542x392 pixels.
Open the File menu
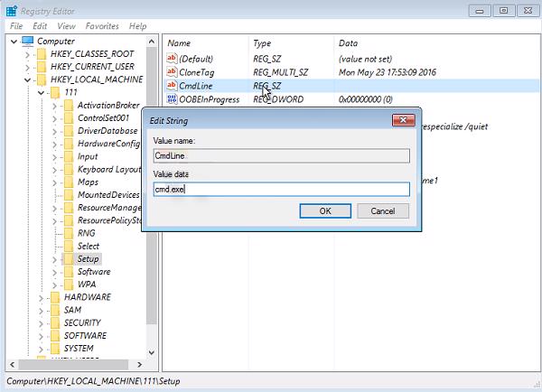coord(16,26)
